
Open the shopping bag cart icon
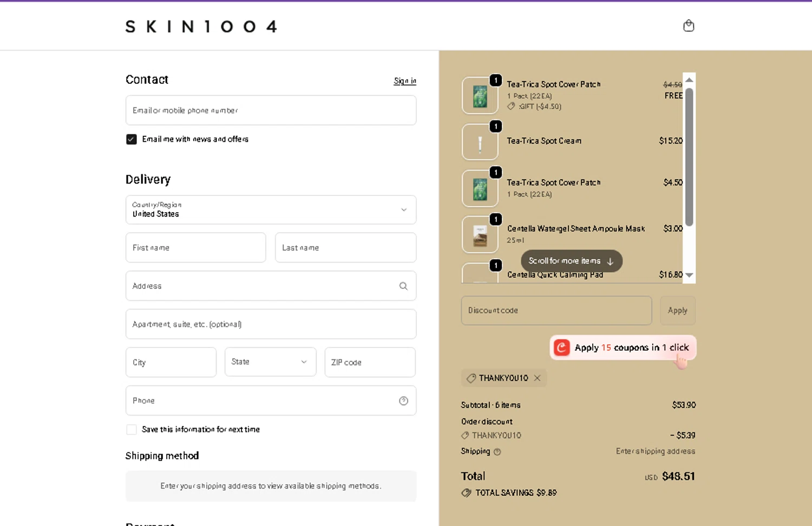[x=689, y=25]
